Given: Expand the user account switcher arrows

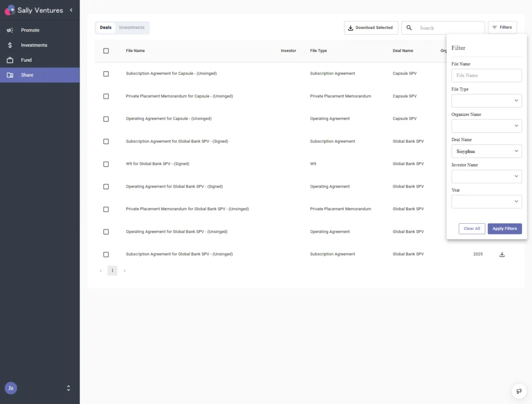Looking at the screenshot, I should [x=68, y=388].
